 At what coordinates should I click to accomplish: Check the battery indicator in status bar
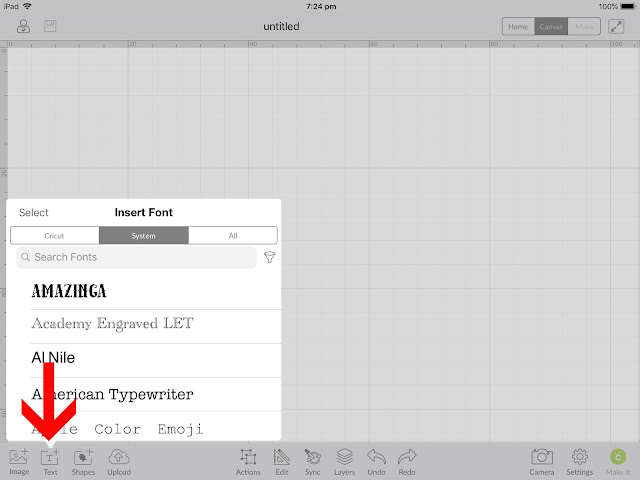tap(628, 6)
